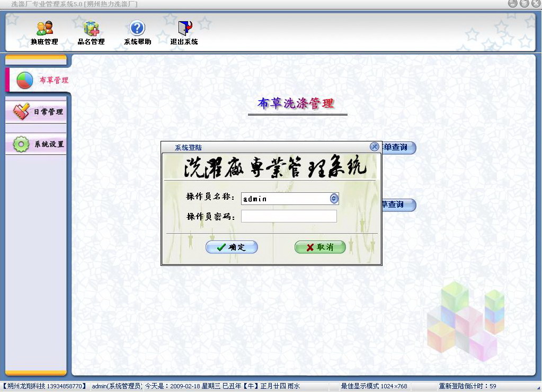The image size is (542, 392).
Task: Close the 系统登陆 login dialog
Action: point(374,147)
